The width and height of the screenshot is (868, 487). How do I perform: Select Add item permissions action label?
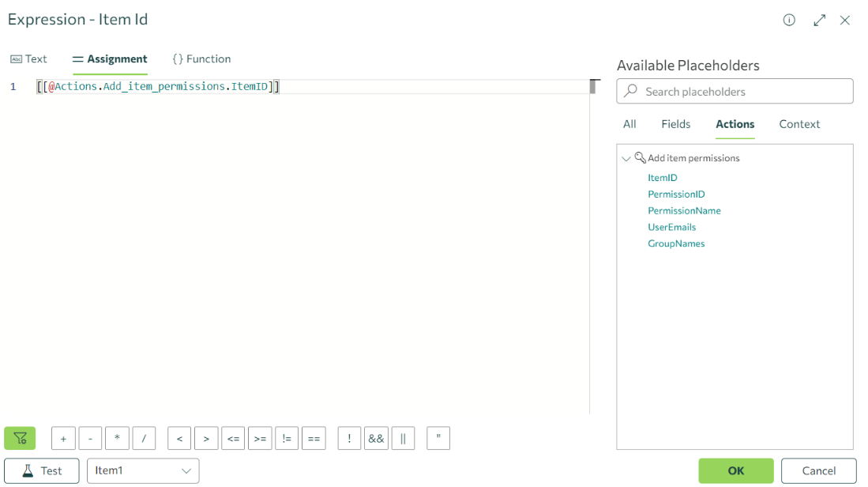click(x=693, y=158)
